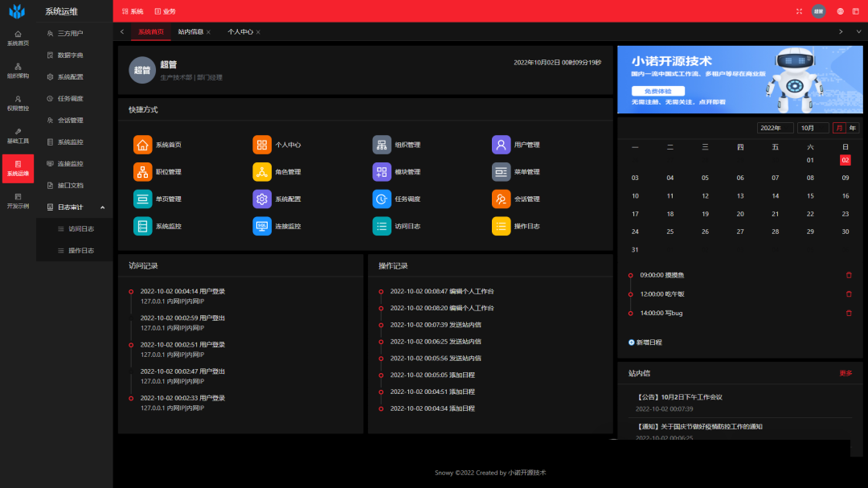This screenshot has height=488, width=868.
Task: Open 基础工具 in the left sidebar
Action: 18,135
